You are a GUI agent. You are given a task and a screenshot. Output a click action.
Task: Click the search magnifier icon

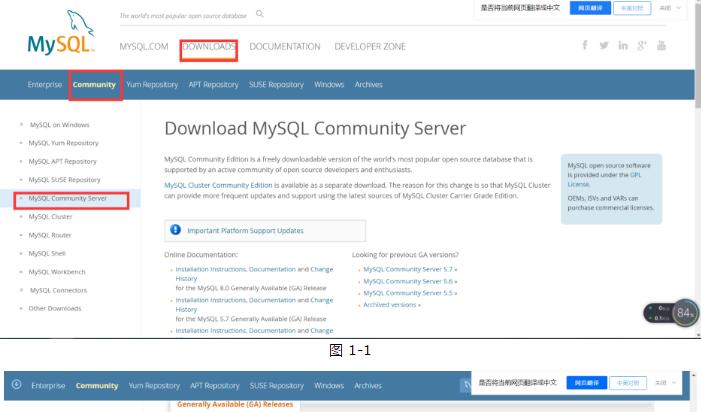click(x=260, y=14)
